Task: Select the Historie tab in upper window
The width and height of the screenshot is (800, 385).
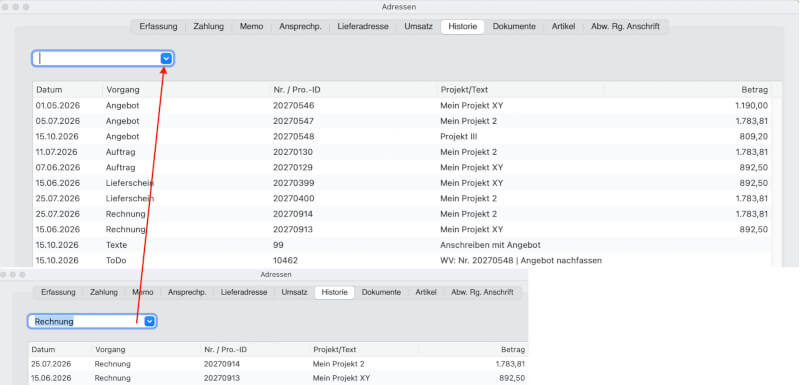Action: [463, 27]
